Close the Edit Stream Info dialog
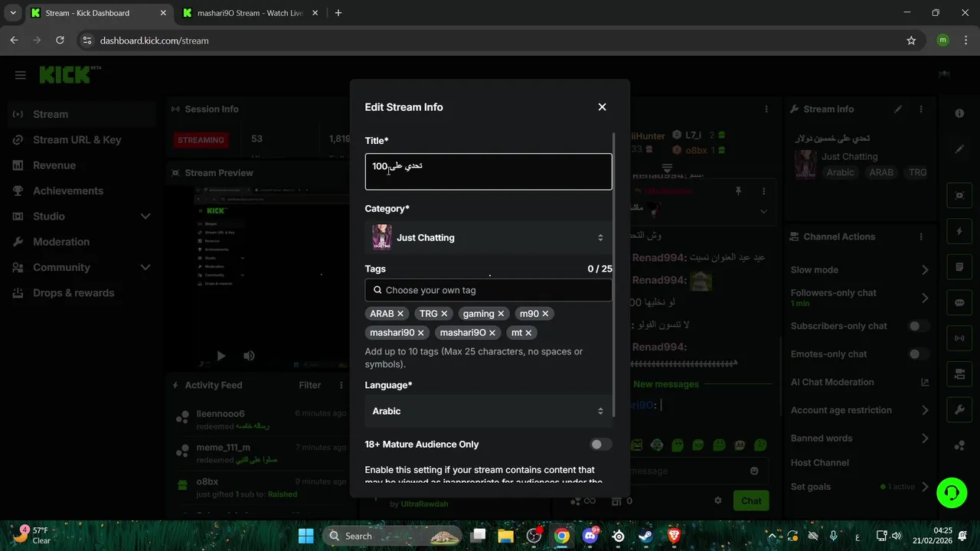 click(602, 107)
